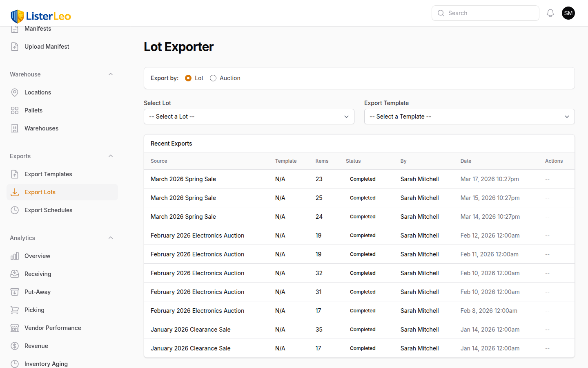
Task: Open the Export Template dropdown
Action: coord(469,117)
